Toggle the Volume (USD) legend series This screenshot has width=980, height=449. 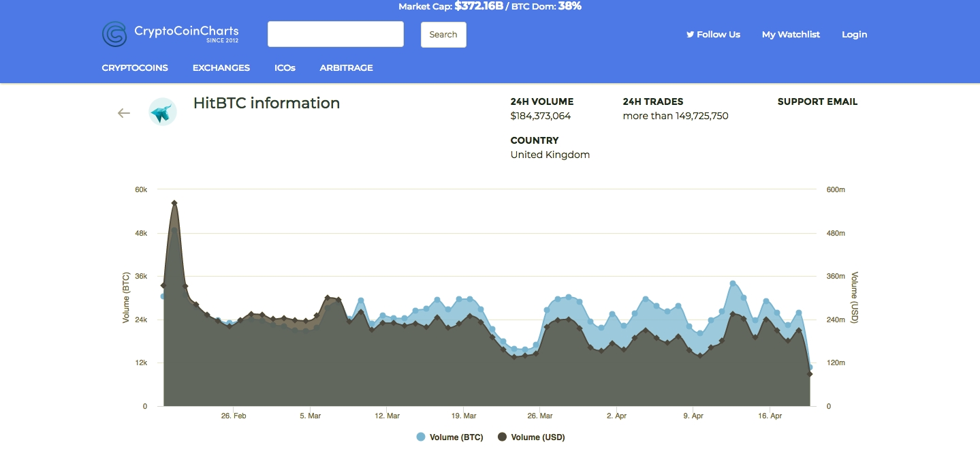pyautogui.click(x=531, y=437)
